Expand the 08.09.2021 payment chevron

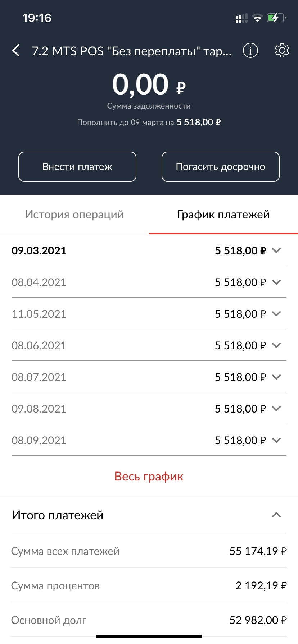pos(276,440)
